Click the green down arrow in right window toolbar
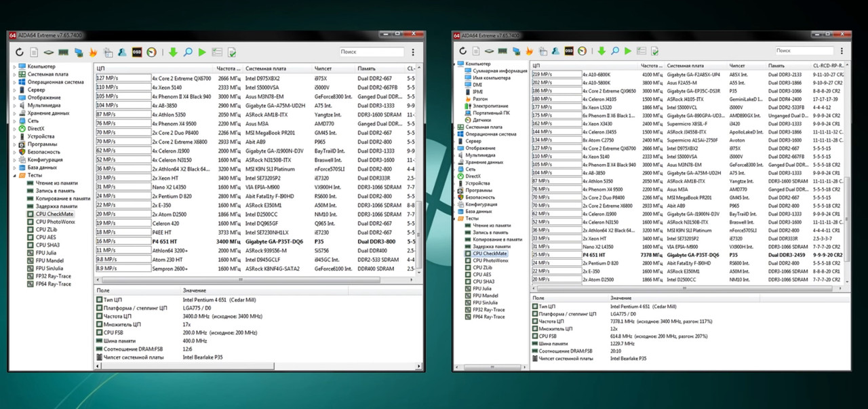 601,51
